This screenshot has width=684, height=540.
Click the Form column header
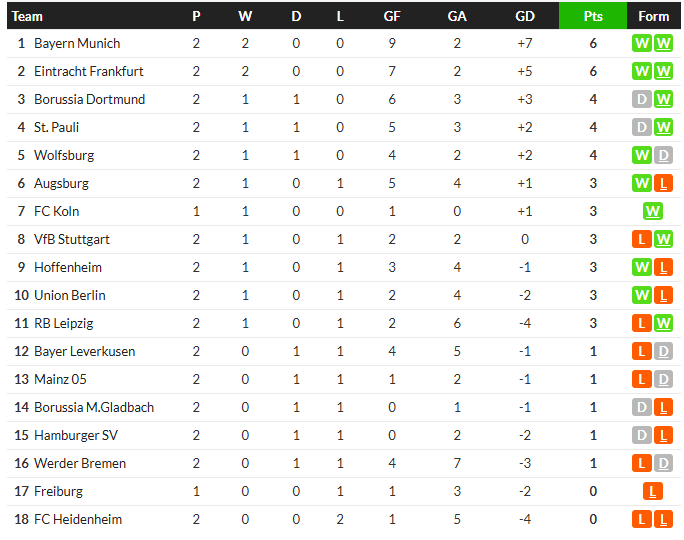(x=653, y=16)
